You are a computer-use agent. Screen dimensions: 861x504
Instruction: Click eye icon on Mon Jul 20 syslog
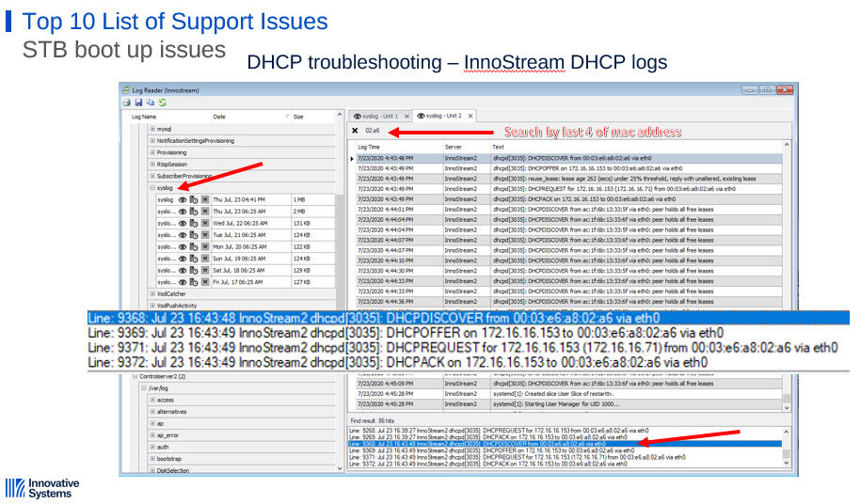pyautogui.click(x=183, y=246)
